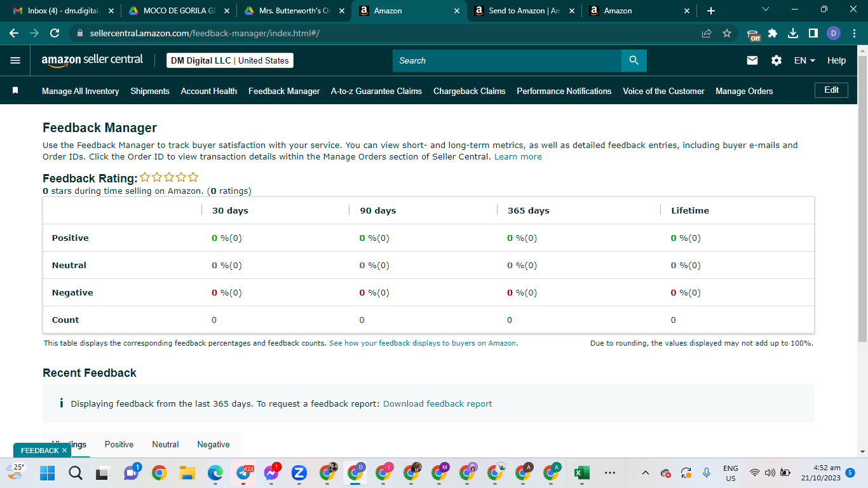
Task: Go to Manage Orders
Action: [744, 91]
